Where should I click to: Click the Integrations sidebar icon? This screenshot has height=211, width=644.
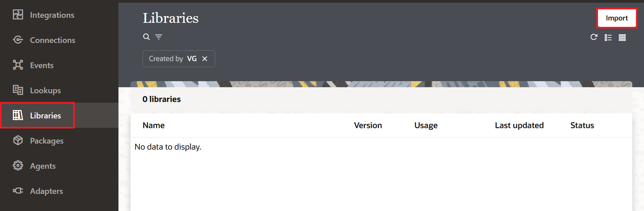[18, 15]
